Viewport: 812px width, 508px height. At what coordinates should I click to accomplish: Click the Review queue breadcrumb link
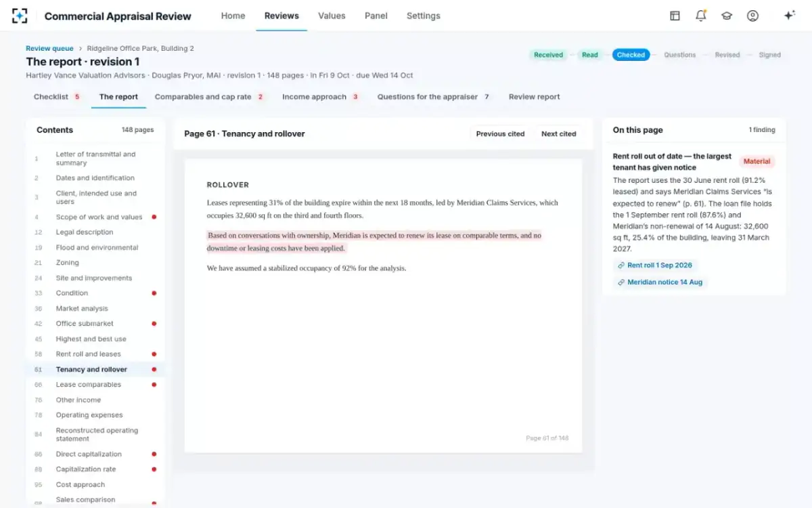[49, 49]
